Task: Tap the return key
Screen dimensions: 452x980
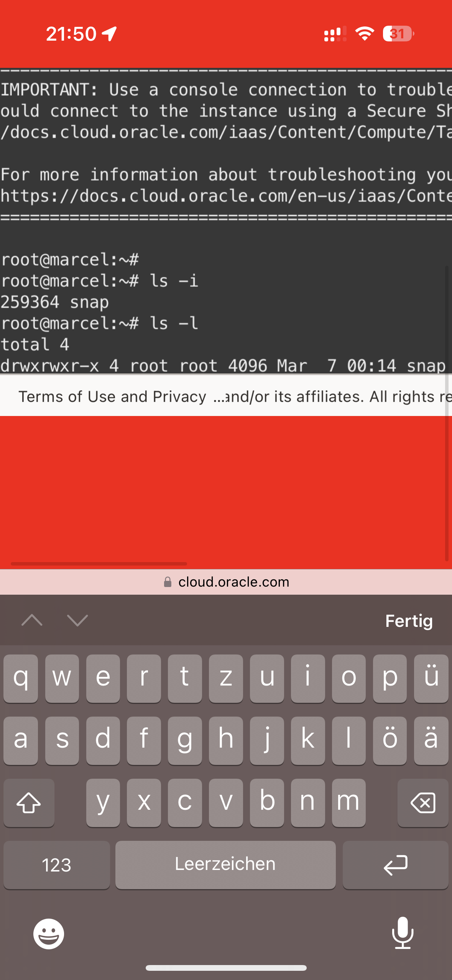Action: pyautogui.click(x=395, y=865)
